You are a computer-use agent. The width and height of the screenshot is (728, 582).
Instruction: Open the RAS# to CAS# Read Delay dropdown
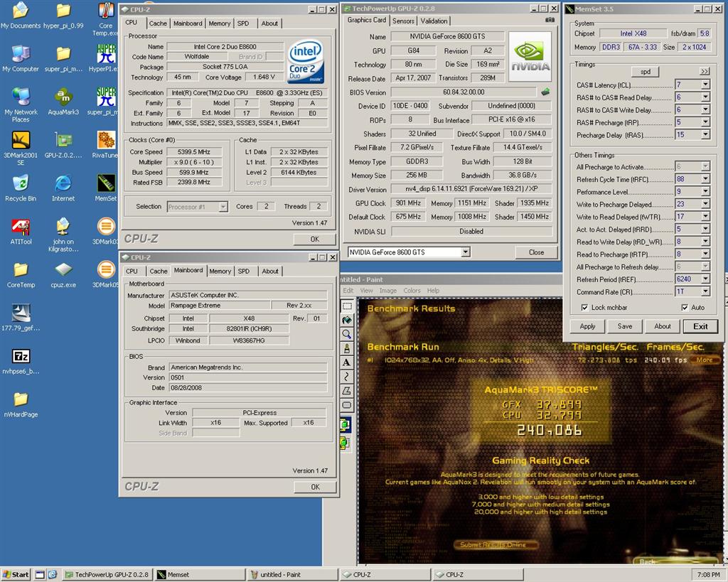[705, 97]
